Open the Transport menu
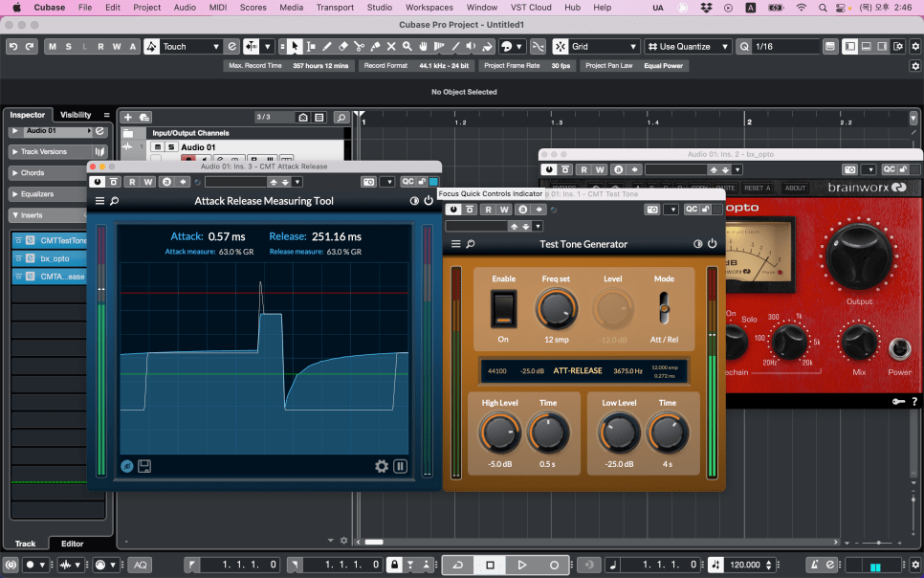The width and height of the screenshot is (924, 578). (x=335, y=8)
